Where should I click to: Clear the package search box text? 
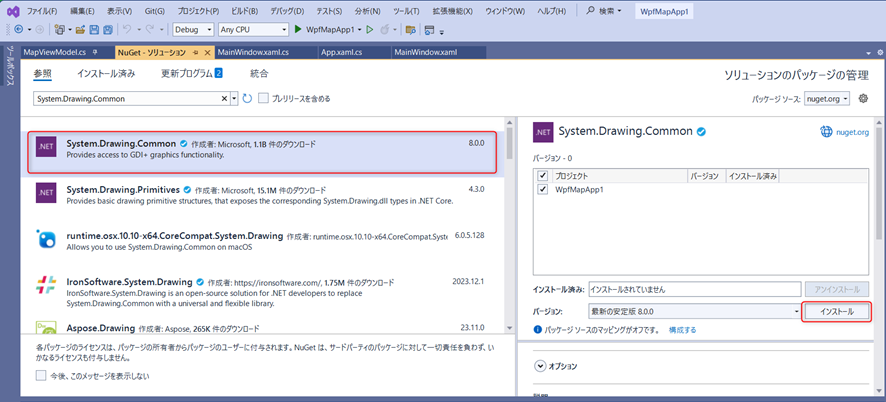224,98
